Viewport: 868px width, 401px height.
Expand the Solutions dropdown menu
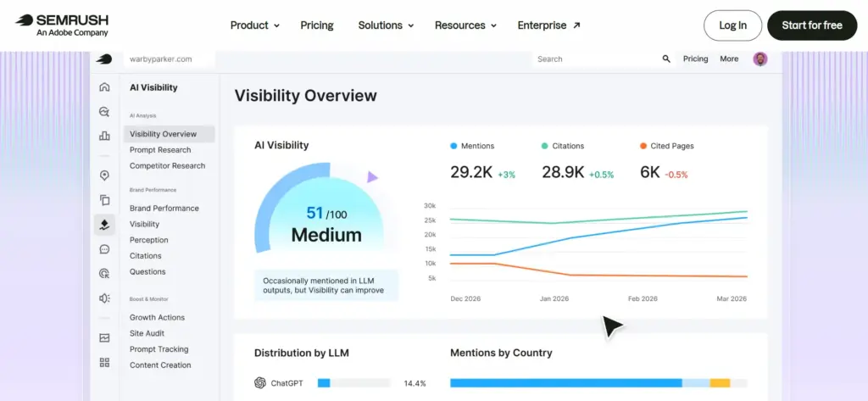(x=386, y=25)
